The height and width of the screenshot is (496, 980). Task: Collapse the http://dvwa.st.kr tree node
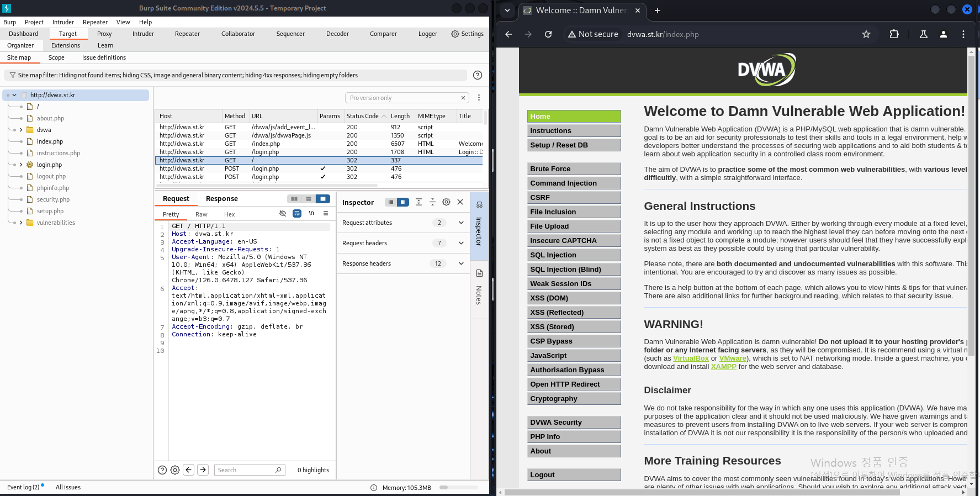click(x=14, y=95)
